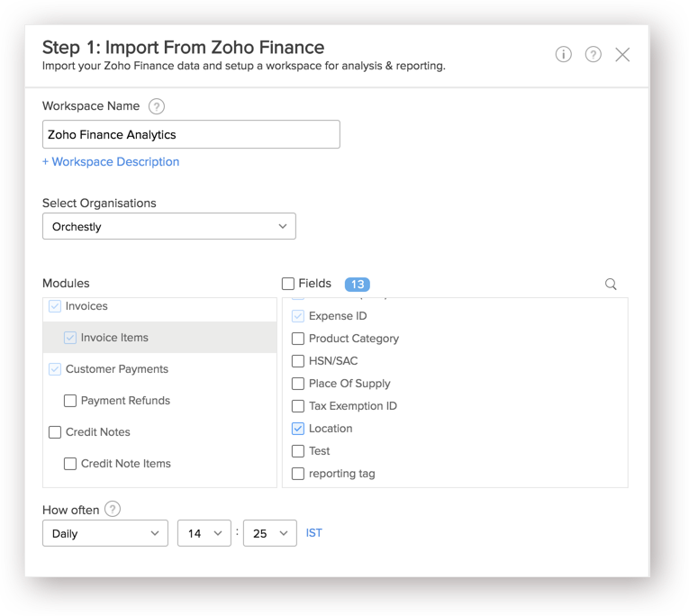Screen dimensions: 689x616
Task: Click the 13 selected fields badge
Action: coord(357,284)
